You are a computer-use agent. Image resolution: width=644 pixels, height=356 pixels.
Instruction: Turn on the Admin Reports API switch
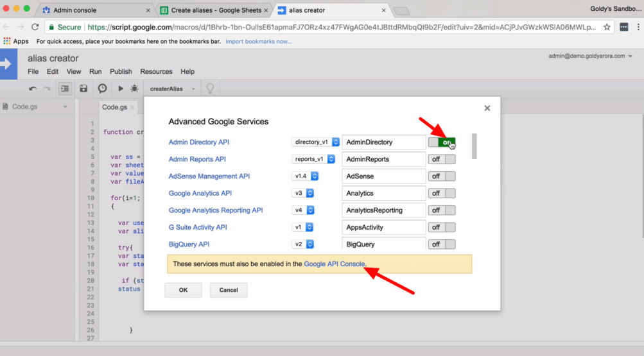tap(442, 159)
